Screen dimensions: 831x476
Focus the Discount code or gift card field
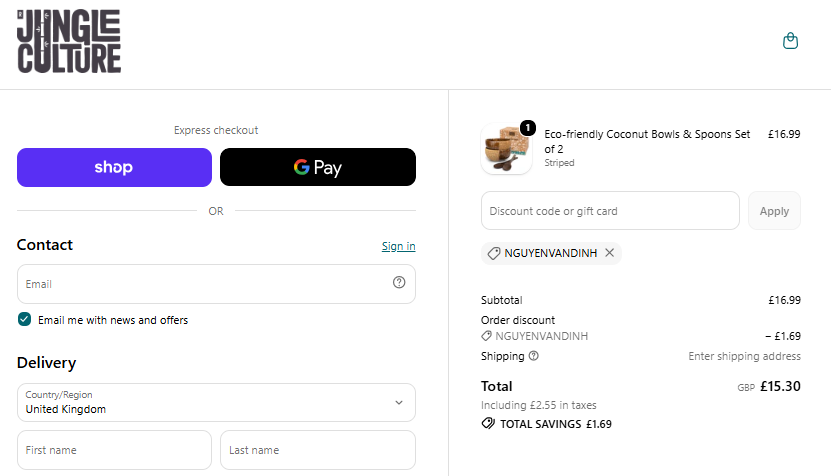click(x=610, y=211)
